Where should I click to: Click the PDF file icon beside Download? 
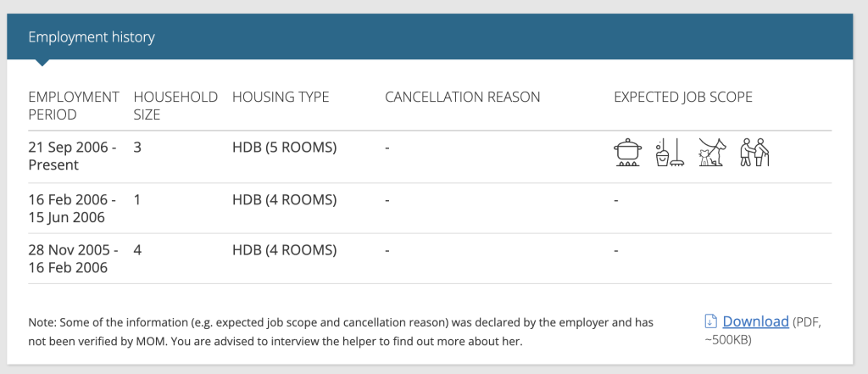(x=711, y=321)
